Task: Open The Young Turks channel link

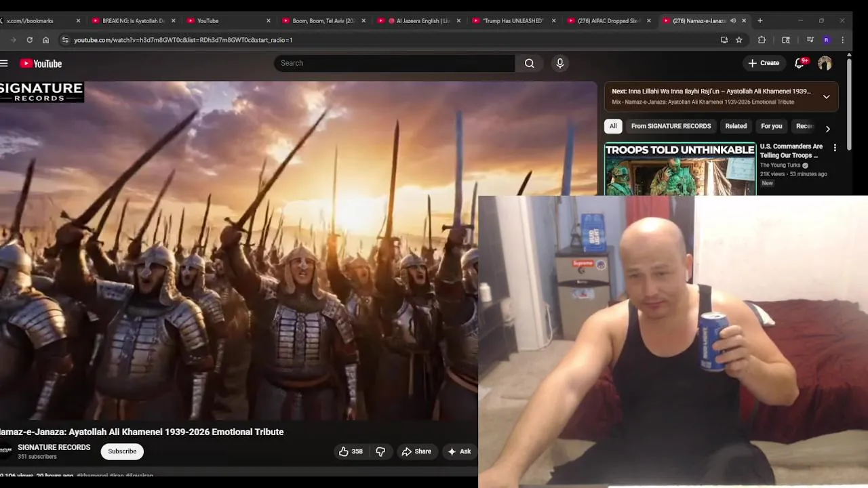Action: (x=780, y=165)
